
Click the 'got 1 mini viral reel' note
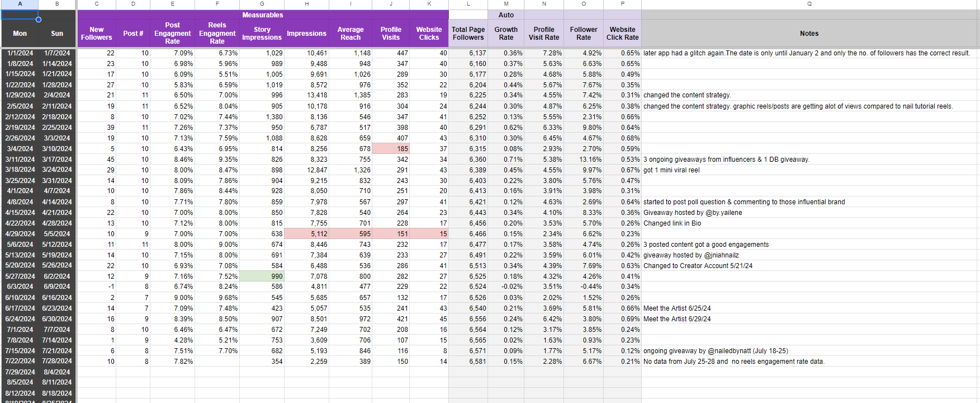(671, 170)
